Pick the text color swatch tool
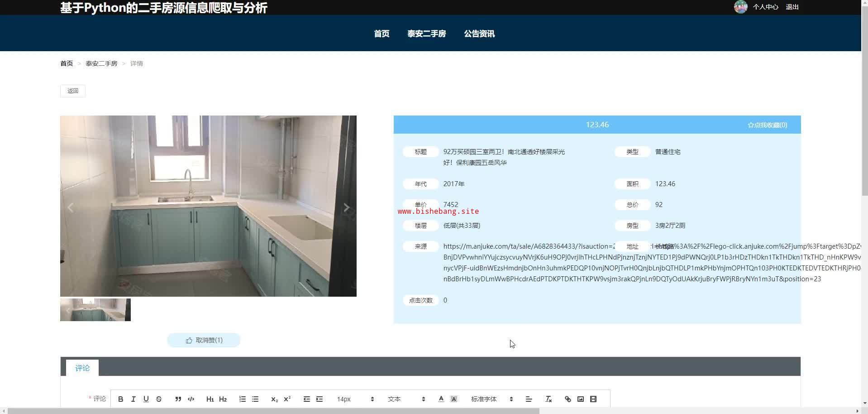The image size is (868, 414). 441,399
